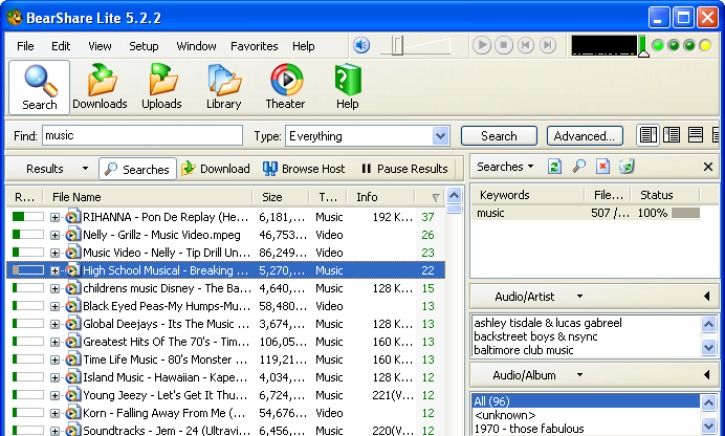Adjust the volume slider thumb

click(x=398, y=46)
